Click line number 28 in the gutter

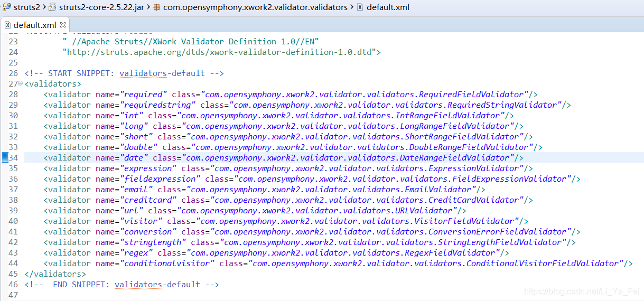[x=13, y=94]
